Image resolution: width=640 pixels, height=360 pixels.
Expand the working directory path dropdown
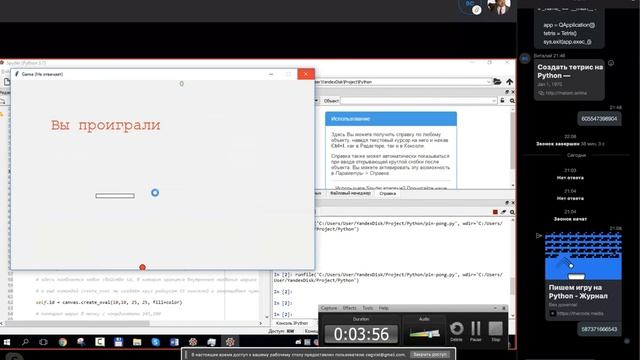(x=488, y=82)
